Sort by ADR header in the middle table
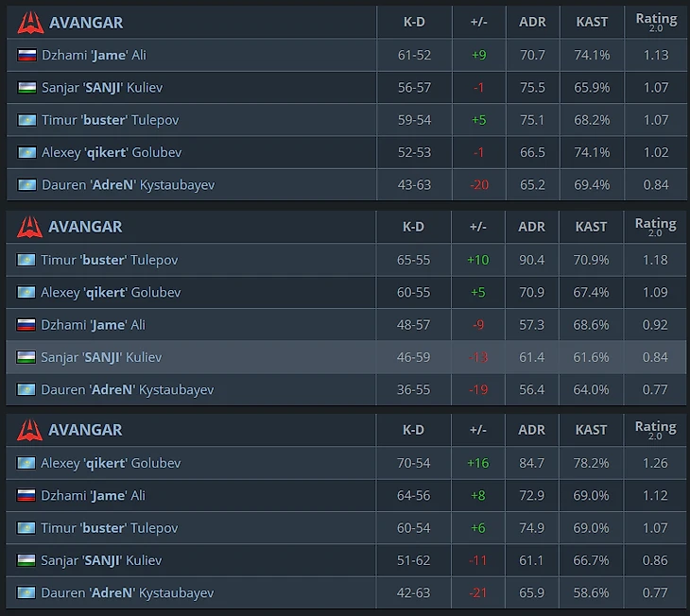 click(532, 227)
